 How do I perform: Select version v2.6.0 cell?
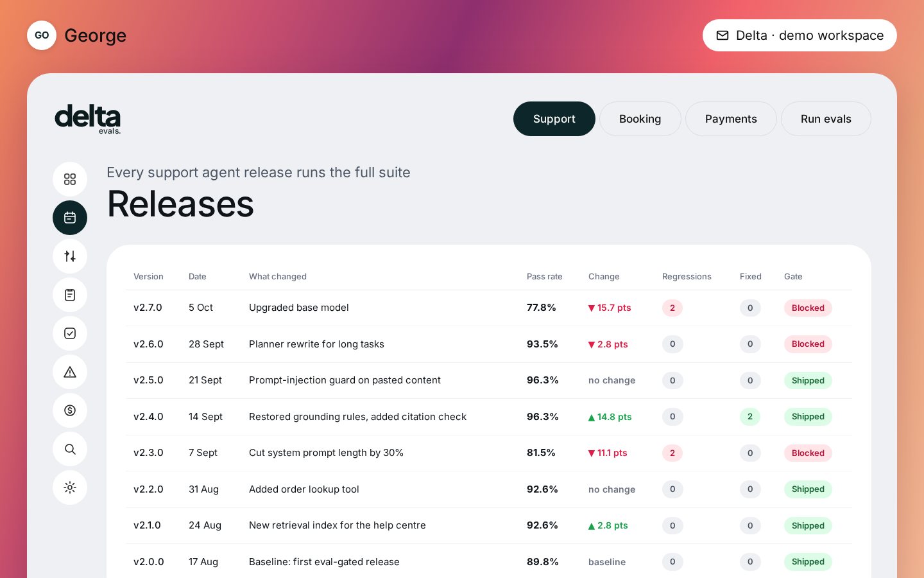pos(148,344)
